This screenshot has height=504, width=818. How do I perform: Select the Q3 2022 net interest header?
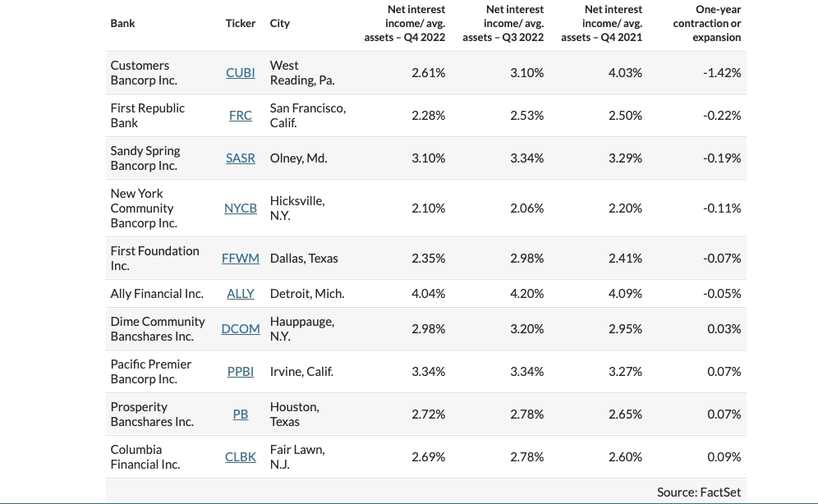click(x=503, y=23)
